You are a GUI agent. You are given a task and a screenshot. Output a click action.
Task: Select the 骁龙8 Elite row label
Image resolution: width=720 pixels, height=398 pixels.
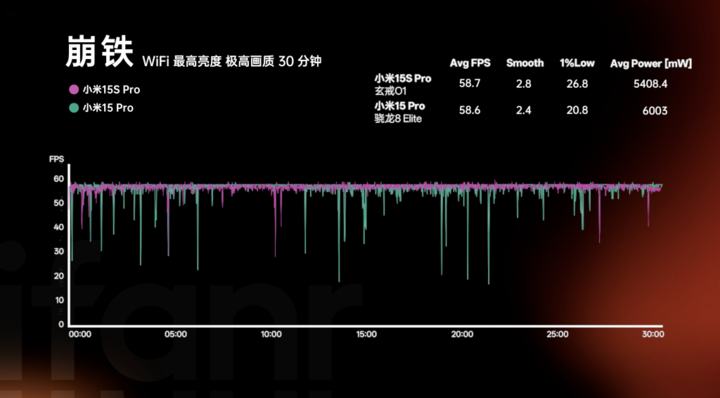click(398, 119)
